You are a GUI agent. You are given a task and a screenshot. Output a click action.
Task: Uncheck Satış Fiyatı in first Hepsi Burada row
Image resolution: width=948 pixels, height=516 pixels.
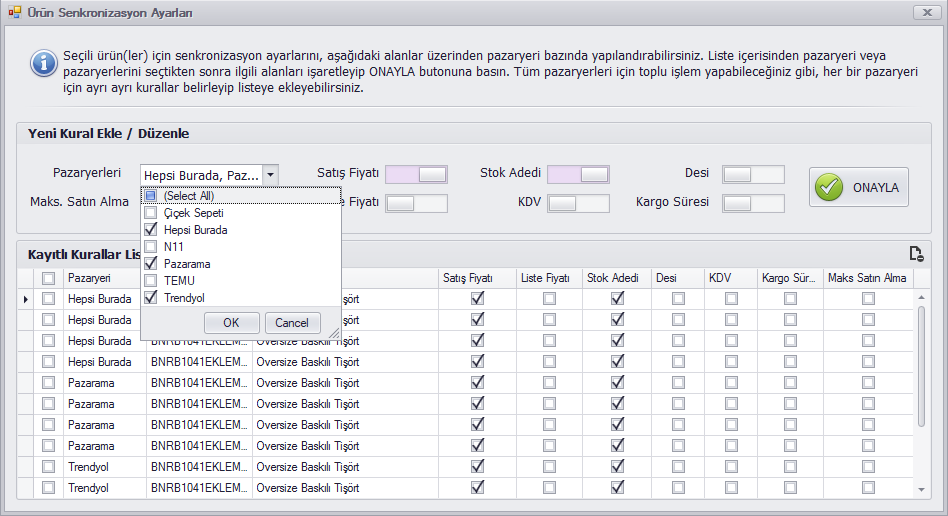click(478, 298)
